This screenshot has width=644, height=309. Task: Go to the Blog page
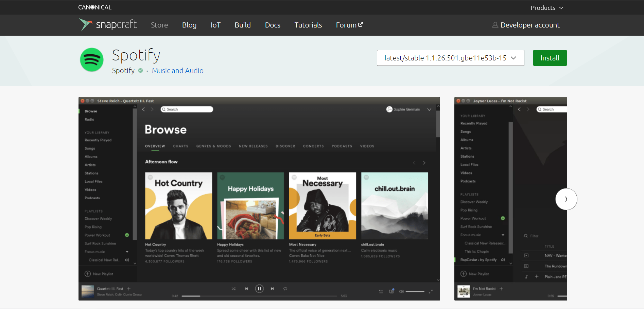point(189,25)
